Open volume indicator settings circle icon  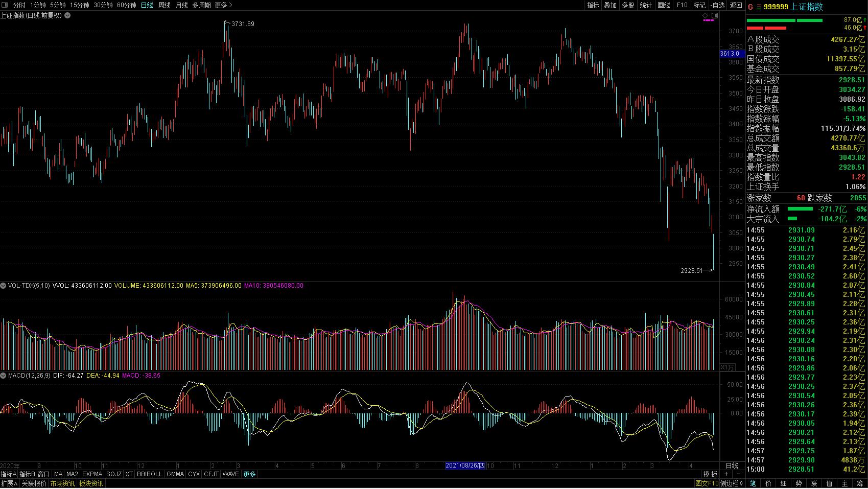(4, 286)
